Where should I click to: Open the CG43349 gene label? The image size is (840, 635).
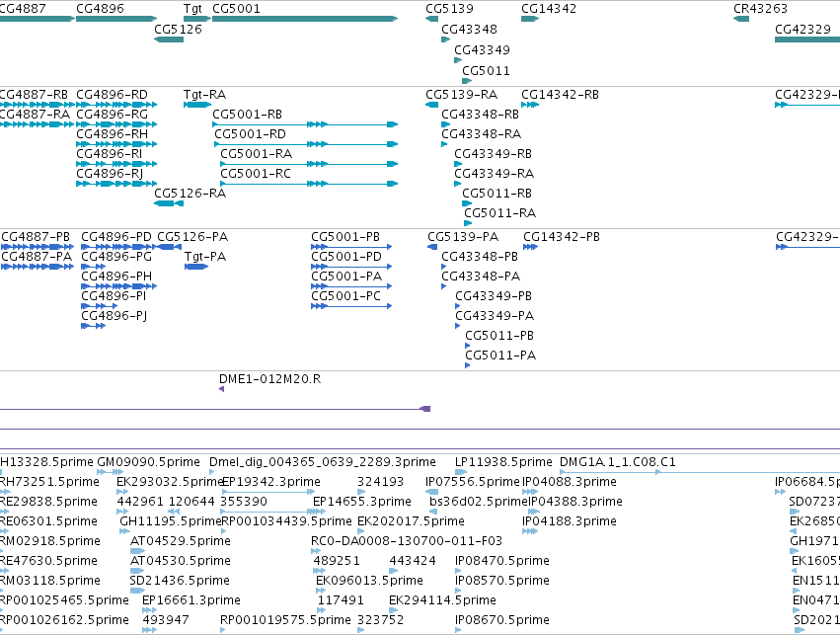(482, 49)
